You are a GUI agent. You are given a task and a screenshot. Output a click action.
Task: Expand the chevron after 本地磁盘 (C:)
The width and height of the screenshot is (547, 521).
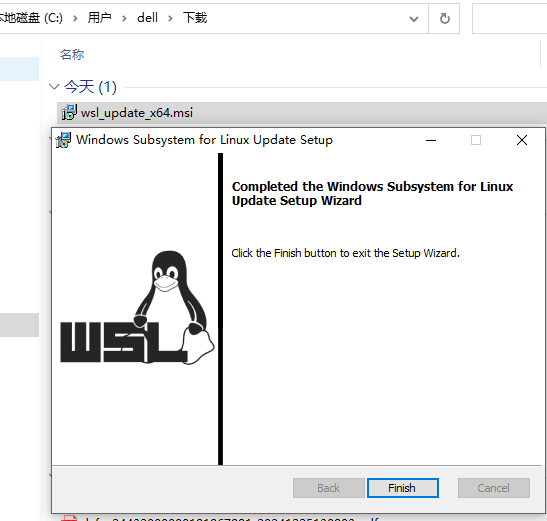pyautogui.click(x=75, y=18)
